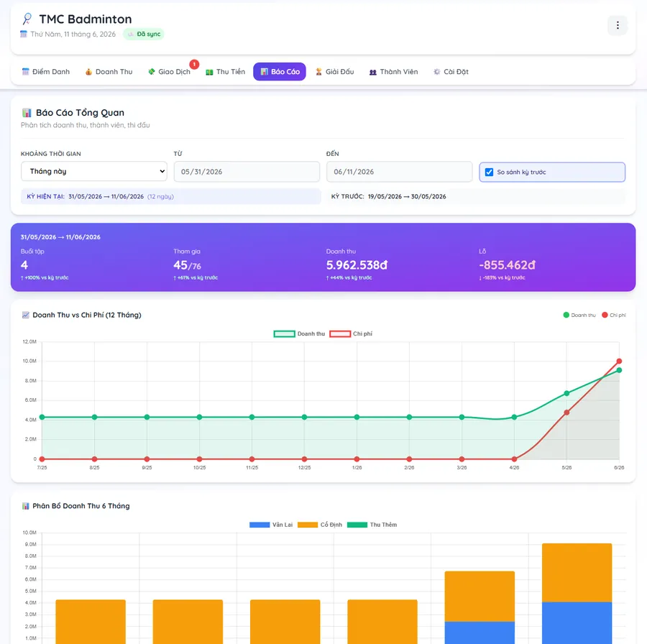Go to the Giao Dịch tab
The image size is (647, 644).
(x=169, y=72)
